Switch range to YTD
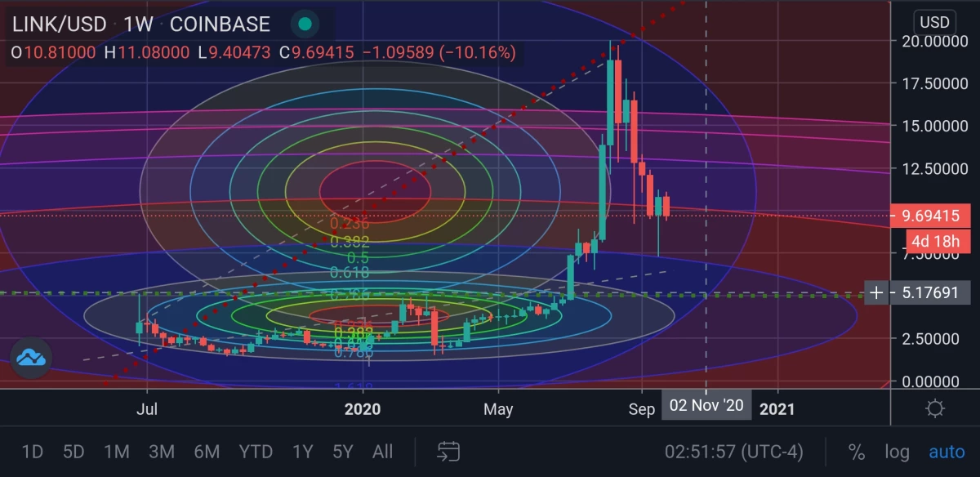This screenshot has width=980, height=477. (x=256, y=452)
